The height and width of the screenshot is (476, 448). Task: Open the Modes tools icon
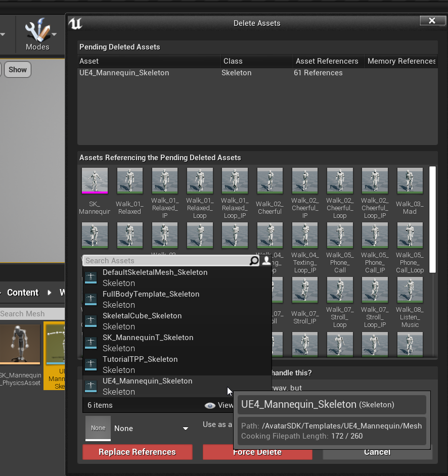[37, 30]
